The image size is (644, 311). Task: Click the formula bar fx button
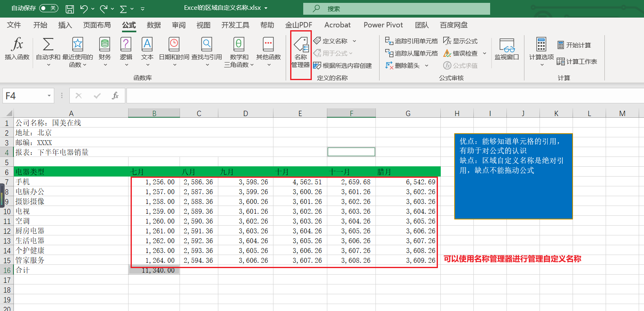pos(115,96)
